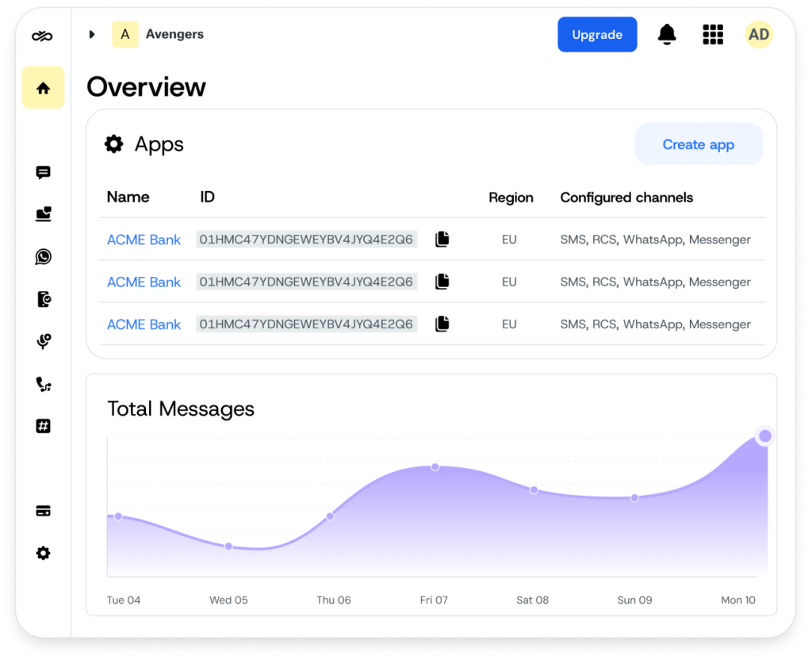Open the notifications bell
This screenshot has height=656, width=812.
pyautogui.click(x=666, y=35)
